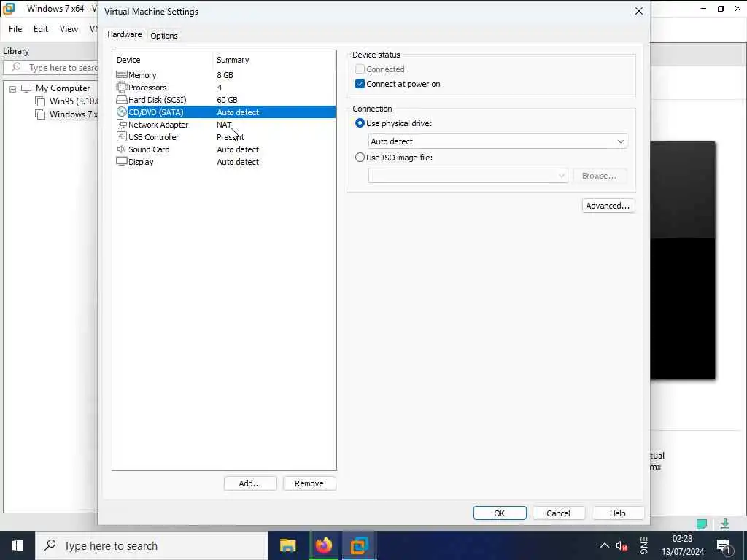Click the Device column header
Image resolution: width=747 pixels, height=560 pixels.
pyautogui.click(x=128, y=60)
